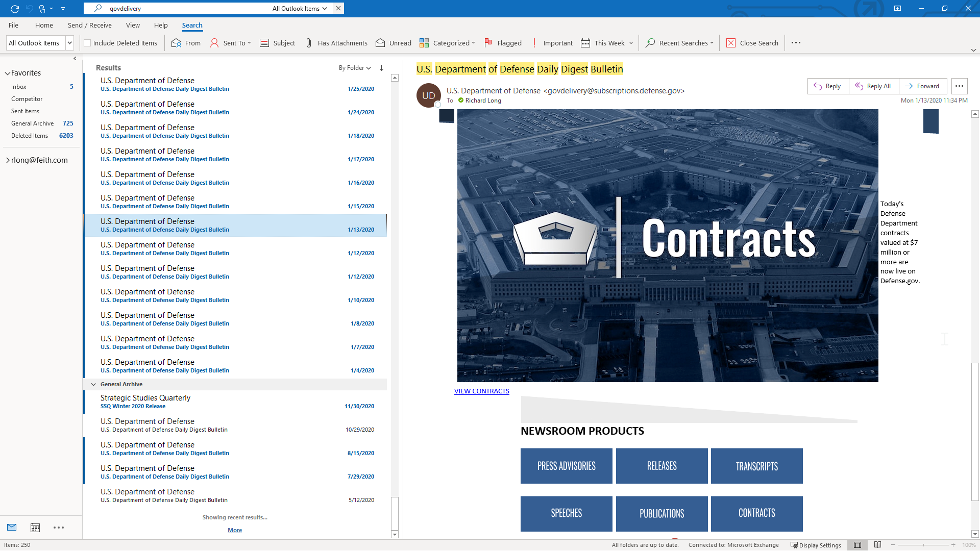
Task: Click the Close Search button
Action: tap(752, 43)
